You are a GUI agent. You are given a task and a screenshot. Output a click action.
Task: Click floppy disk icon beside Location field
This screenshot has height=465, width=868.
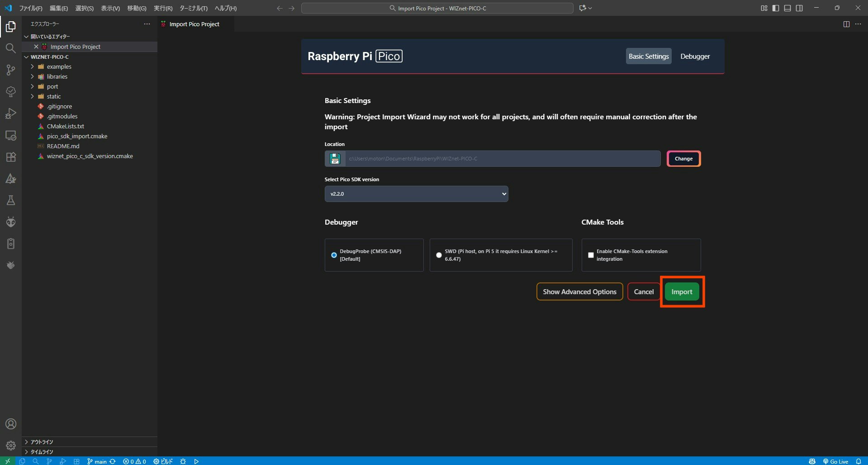(x=335, y=159)
